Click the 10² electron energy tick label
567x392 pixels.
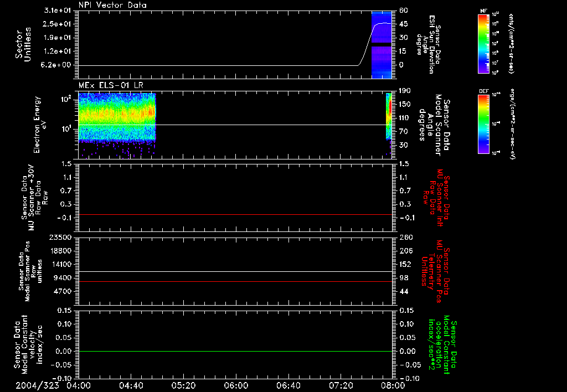(x=66, y=99)
